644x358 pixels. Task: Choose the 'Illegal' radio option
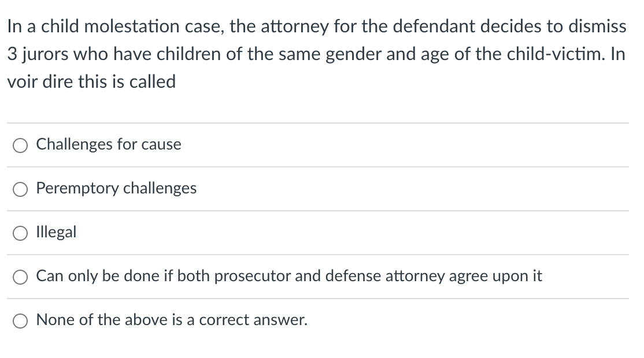[x=20, y=233]
